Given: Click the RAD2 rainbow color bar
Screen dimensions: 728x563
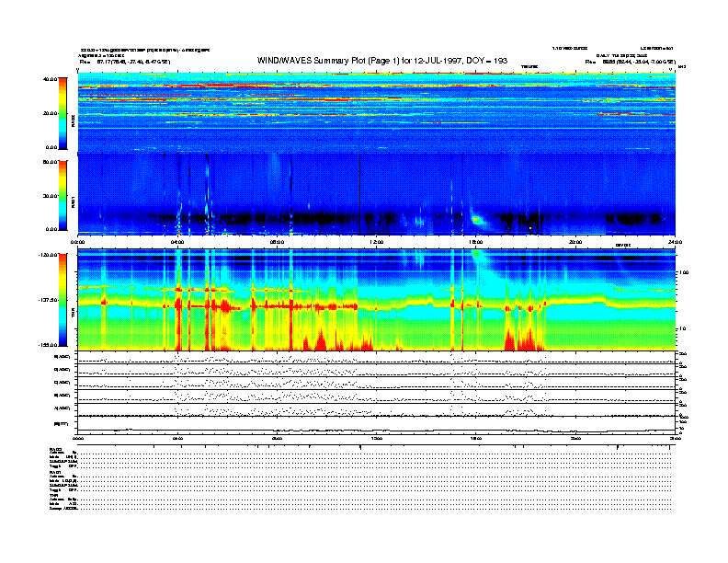Looking at the screenshot, I should [63, 113].
